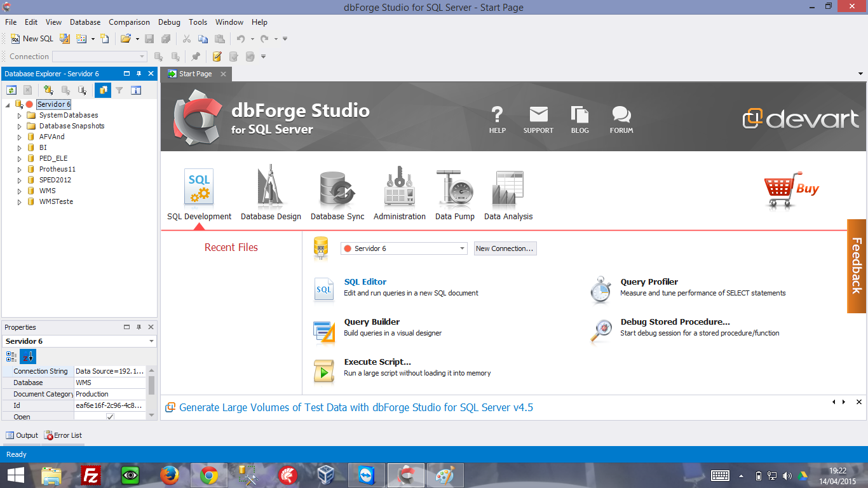
Task: Open the Create New Database icon
Action: 48,90
